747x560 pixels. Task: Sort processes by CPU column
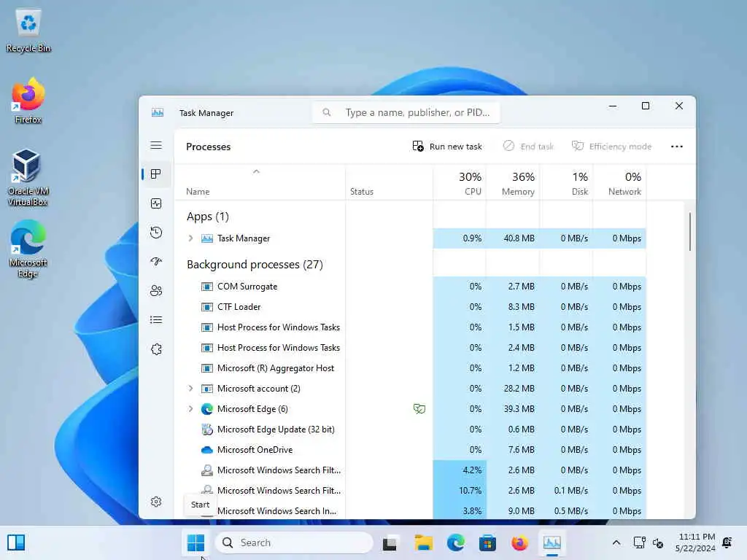(x=460, y=183)
